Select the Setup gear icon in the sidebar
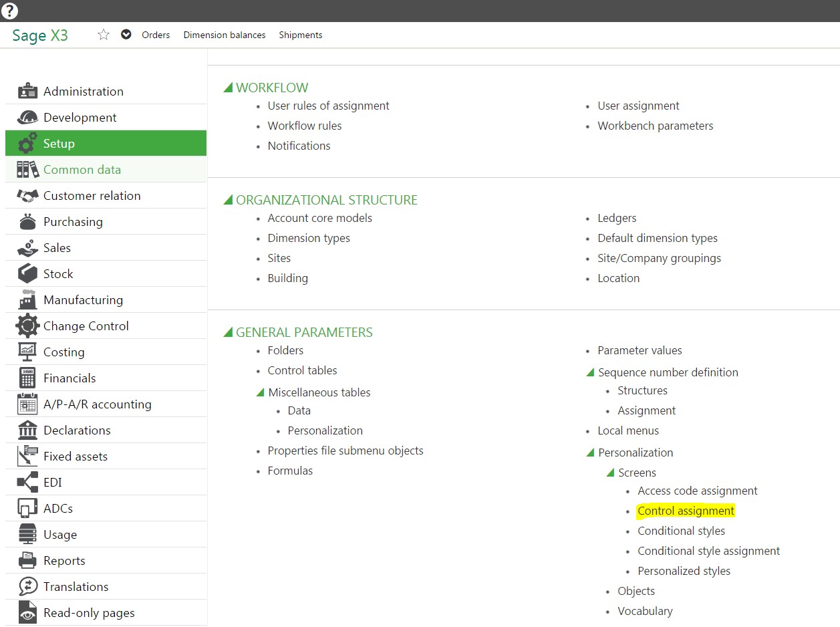The image size is (840, 627). coord(26,143)
